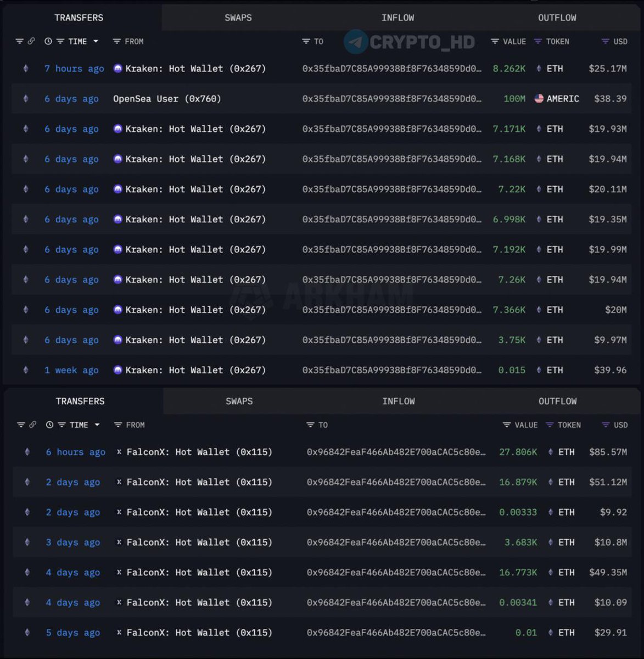Open the SWAPS tab in the Kraken panel
644x659 pixels.
[238, 18]
